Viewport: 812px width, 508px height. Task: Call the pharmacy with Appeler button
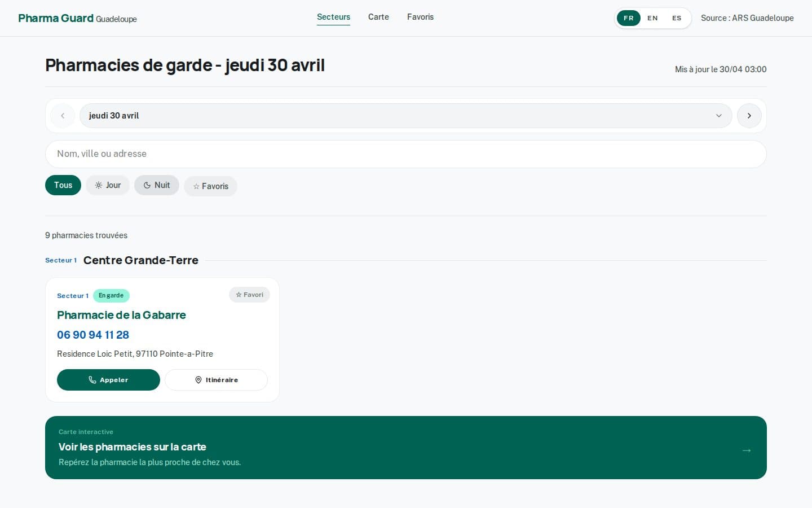pyautogui.click(x=108, y=380)
